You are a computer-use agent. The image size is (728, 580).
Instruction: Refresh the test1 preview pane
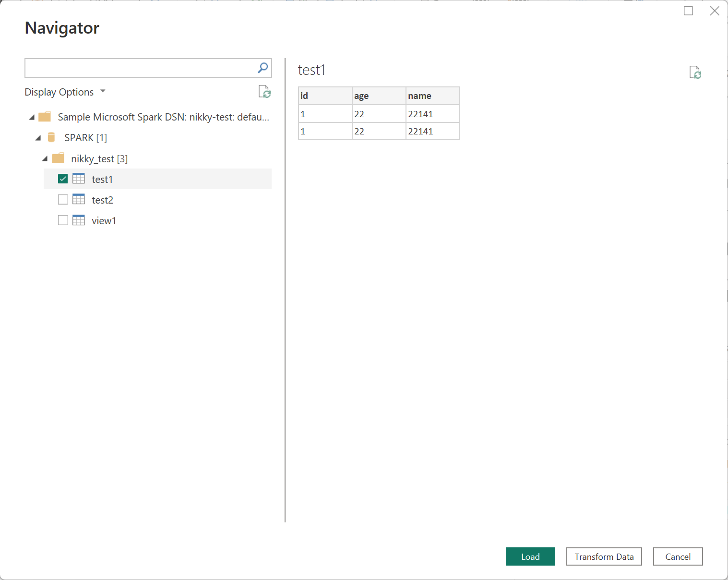(x=695, y=73)
